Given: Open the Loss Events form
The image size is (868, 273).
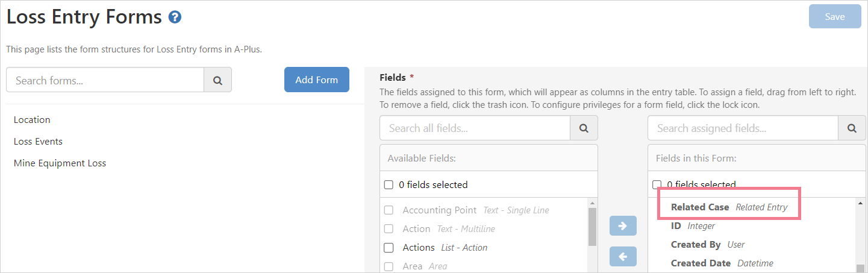Looking at the screenshot, I should point(38,142).
